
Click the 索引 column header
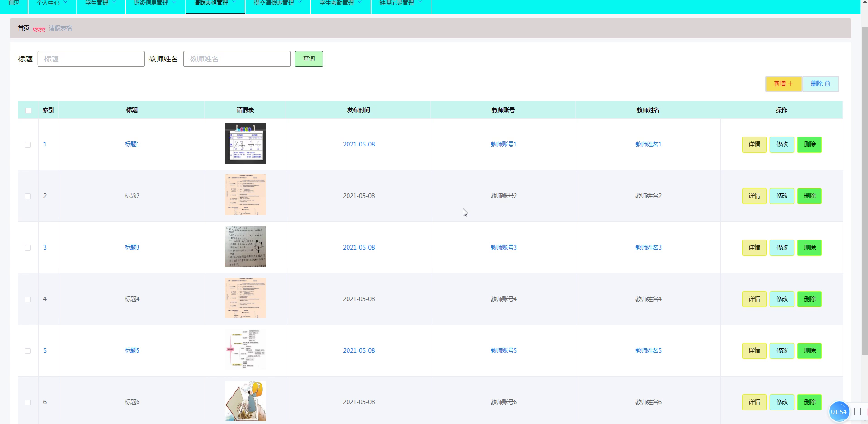coord(48,110)
